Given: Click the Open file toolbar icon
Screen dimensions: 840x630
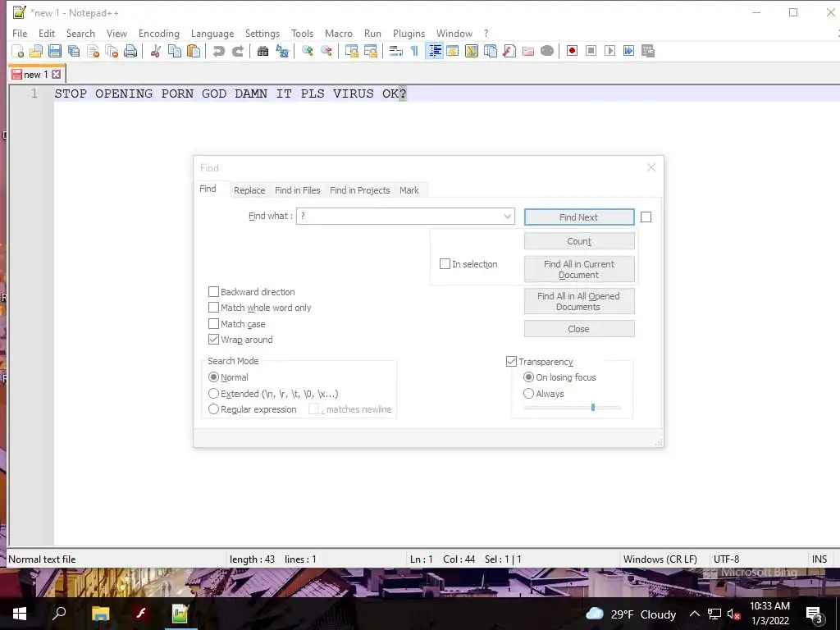Looking at the screenshot, I should (36, 51).
